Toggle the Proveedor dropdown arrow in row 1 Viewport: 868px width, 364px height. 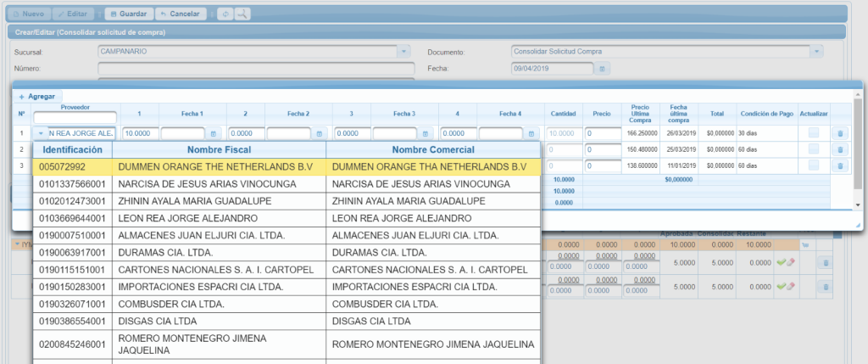coord(41,133)
